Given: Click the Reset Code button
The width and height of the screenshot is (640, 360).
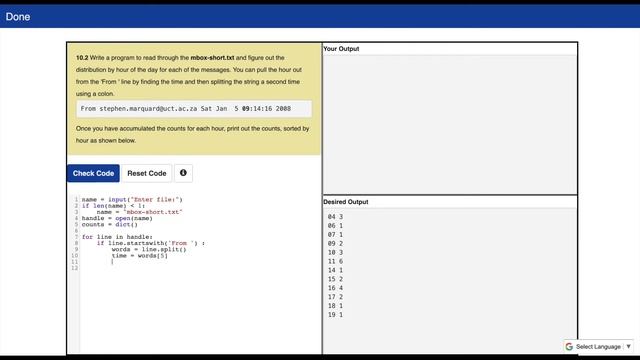Looking at the screenshot, I should (147, 173).
